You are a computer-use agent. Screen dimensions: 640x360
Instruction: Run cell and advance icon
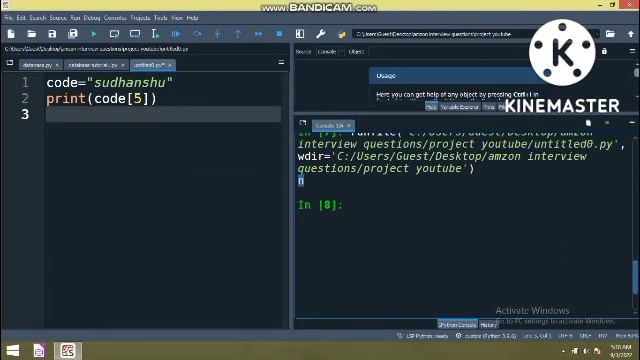[135, 34]
